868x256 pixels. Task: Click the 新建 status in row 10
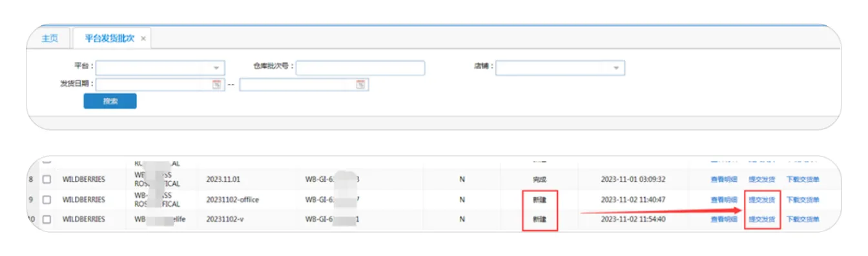click(x=539, y=220)
